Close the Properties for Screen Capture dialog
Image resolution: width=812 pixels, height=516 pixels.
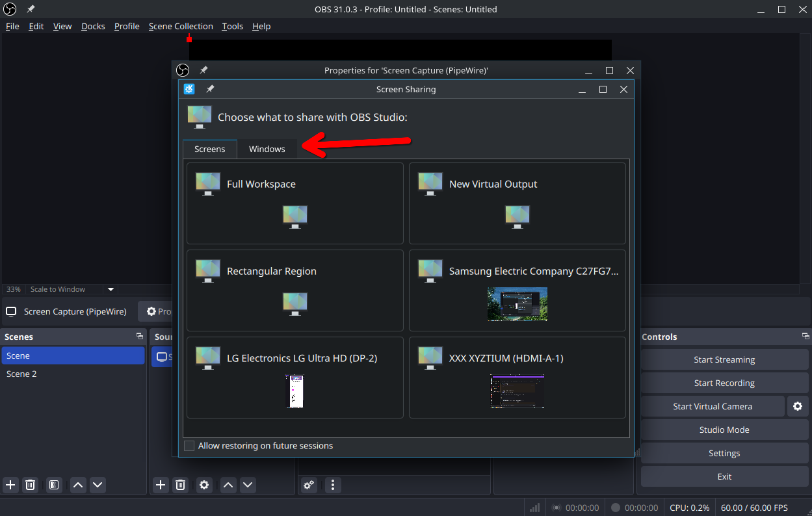coord(630,70)
